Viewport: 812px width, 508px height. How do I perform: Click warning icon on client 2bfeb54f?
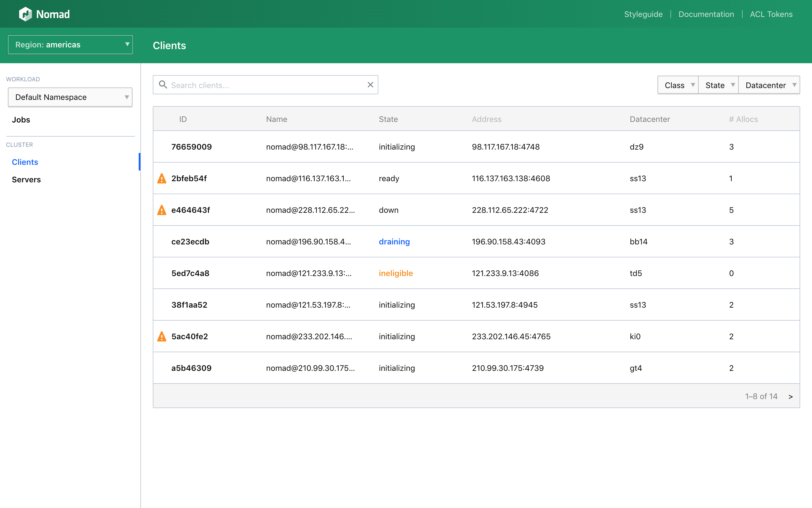coord(162,178)
